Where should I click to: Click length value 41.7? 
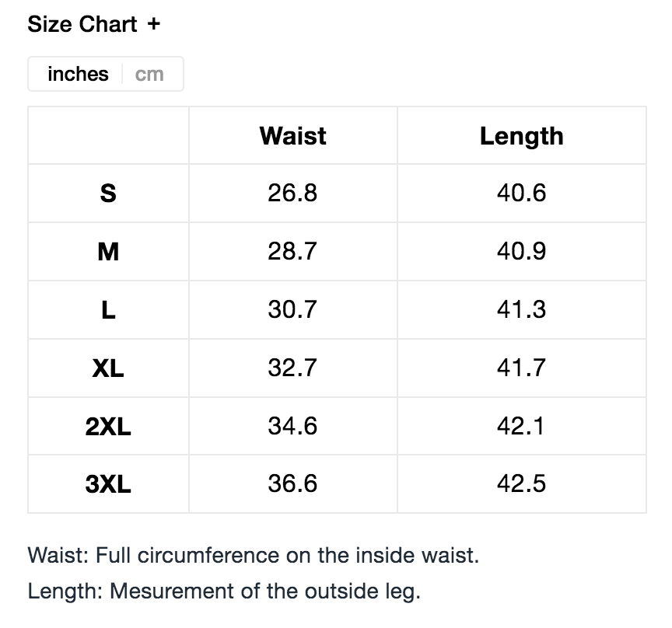click(521, 367)
